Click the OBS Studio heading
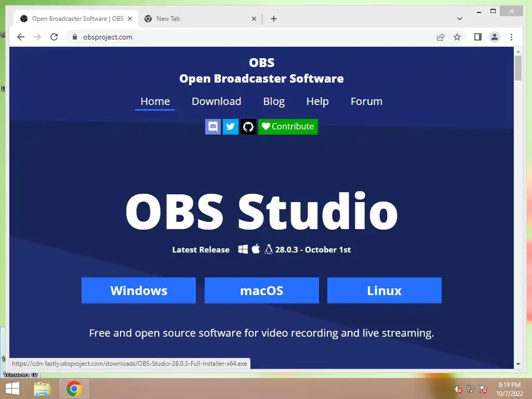Image resolution: width=532 pixels, height=399 pixels. (262, 211)
